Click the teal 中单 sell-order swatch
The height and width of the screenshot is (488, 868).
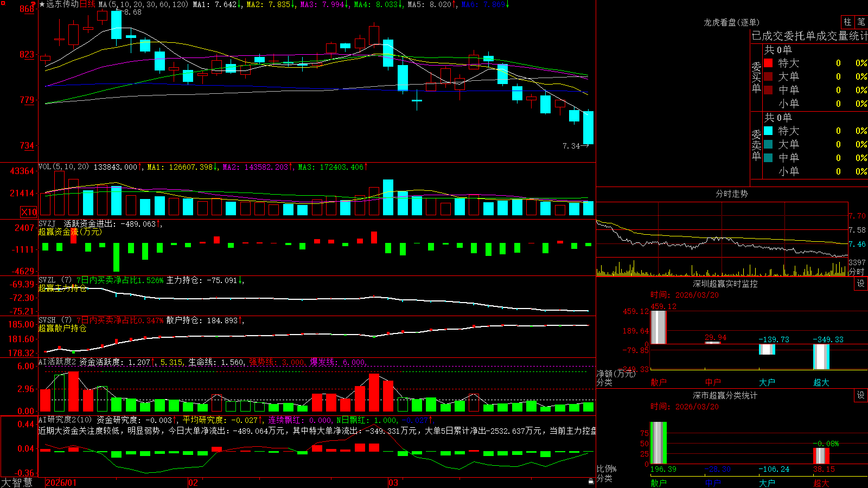click(x=768, y=158)
